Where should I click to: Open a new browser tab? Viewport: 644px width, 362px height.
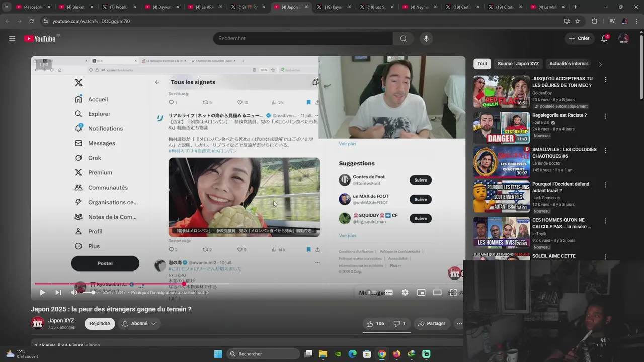point(575,7)
